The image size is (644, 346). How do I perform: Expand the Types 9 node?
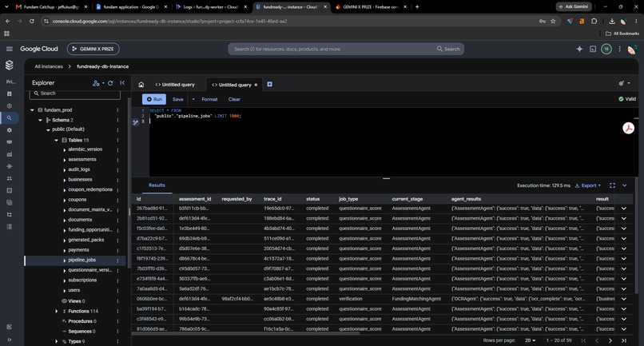tap(56, 341)
